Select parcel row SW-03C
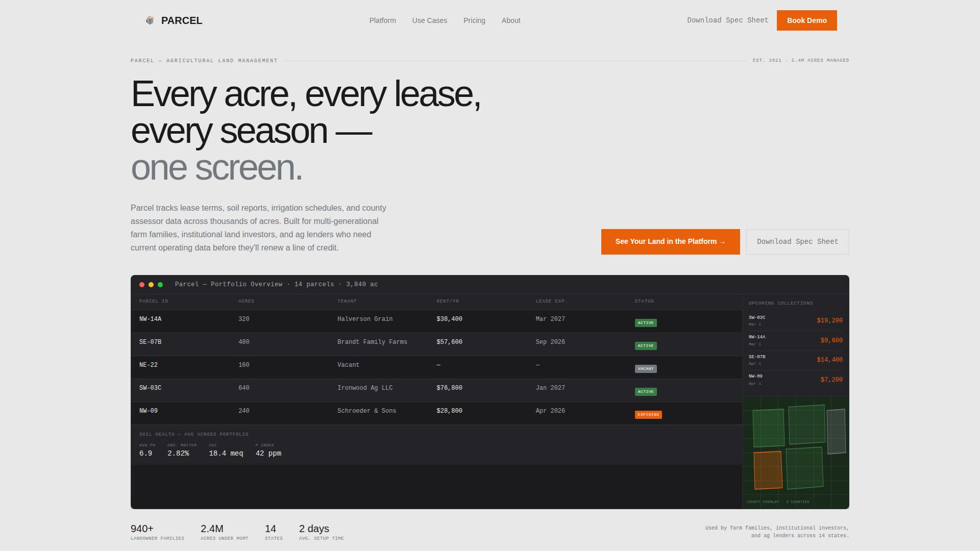The width and height of the screenshot is (980, 551). (x=436, y=390)
